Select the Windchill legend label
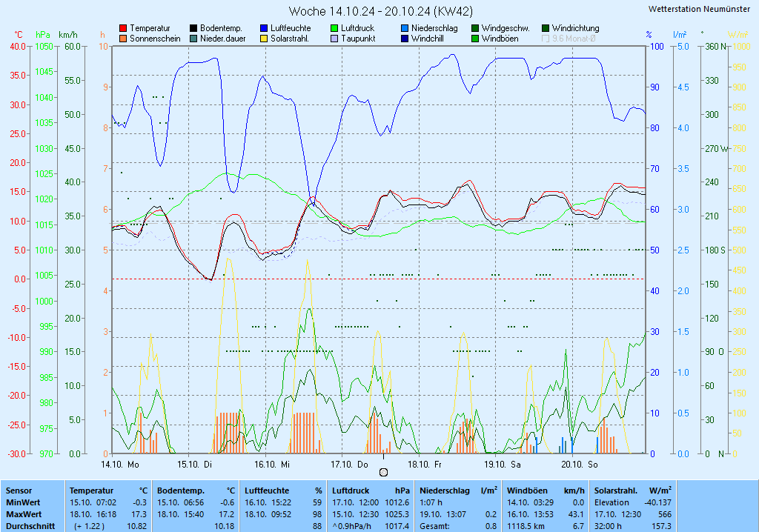 click(428, 39)
